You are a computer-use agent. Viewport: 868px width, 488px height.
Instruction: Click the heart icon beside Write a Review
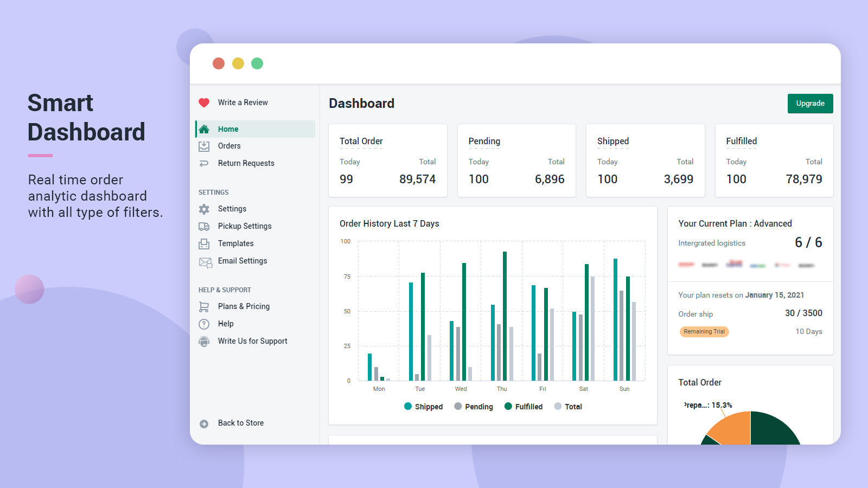[x=204, y=102]
